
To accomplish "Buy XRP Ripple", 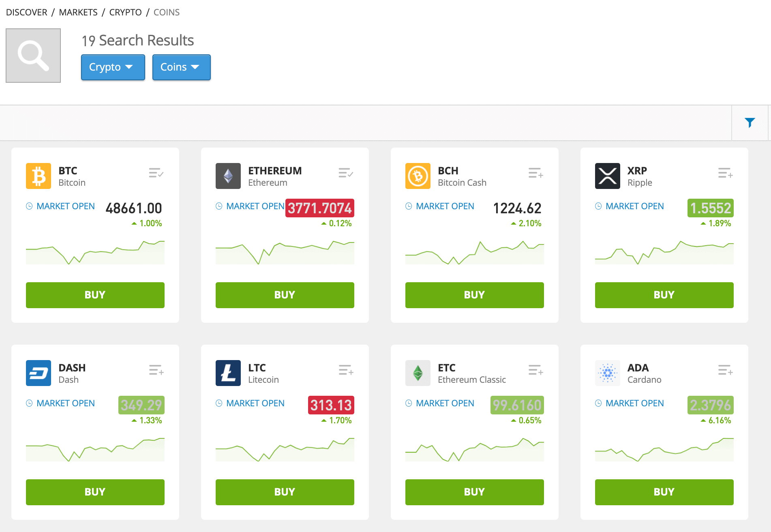I will [x=664, y=295].
